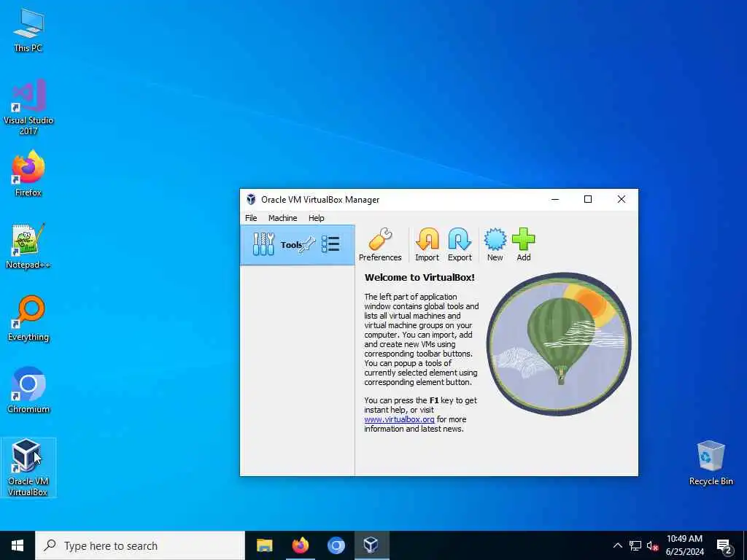Minimize the VirtualBox Manager window
Image resolution: width=747 pixels, height=560 pixels.
555,199
